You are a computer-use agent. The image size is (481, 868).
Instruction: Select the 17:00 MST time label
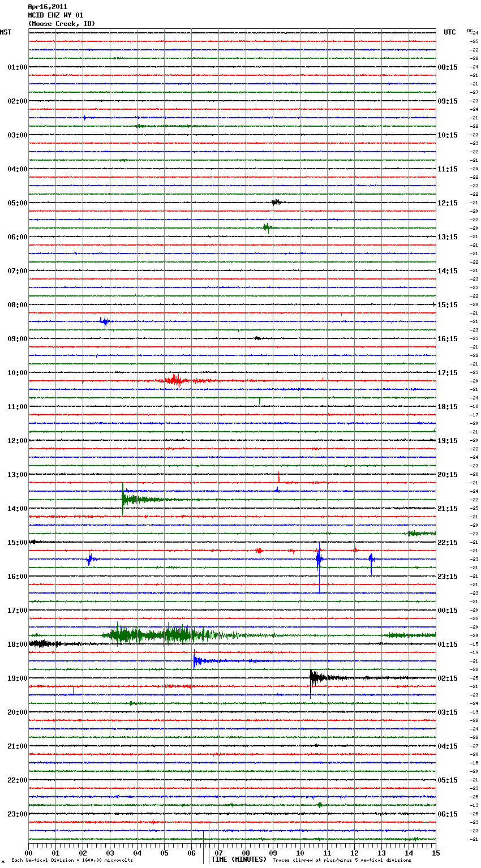tap(18, 611)
